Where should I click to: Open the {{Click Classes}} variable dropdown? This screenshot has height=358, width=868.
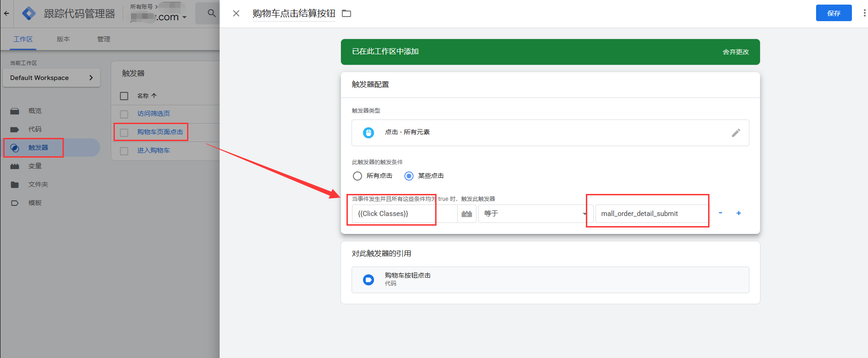click(404, 214)
